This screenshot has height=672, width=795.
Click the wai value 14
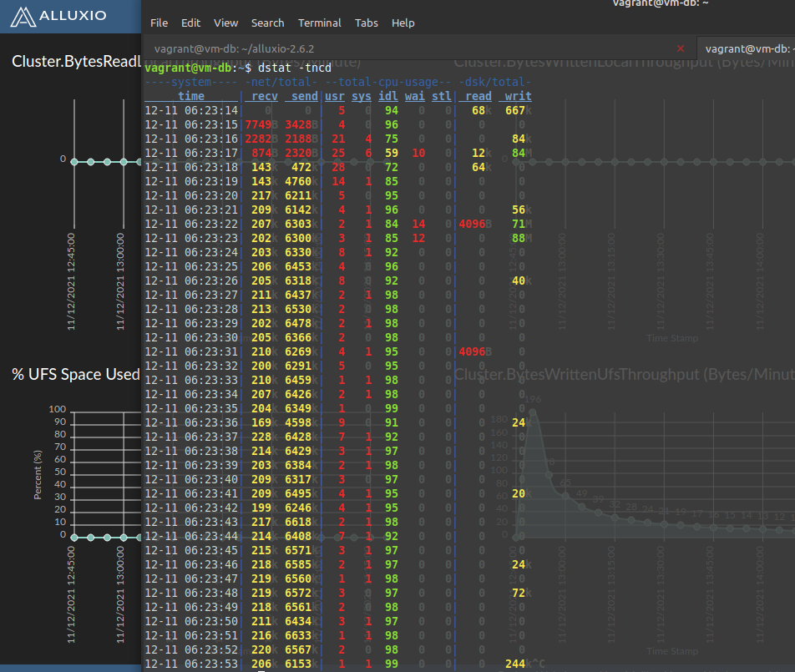[x=418, y=224]
